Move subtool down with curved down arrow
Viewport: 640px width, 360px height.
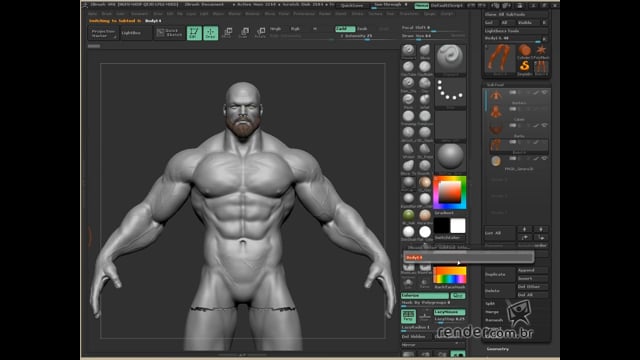click(x=541, y=237)
